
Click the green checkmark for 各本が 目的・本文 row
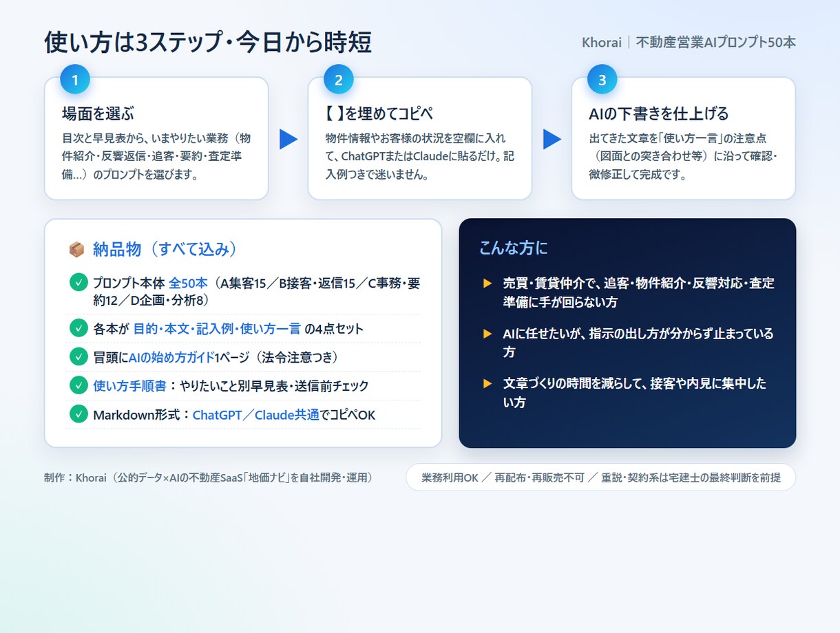point(78,328)
